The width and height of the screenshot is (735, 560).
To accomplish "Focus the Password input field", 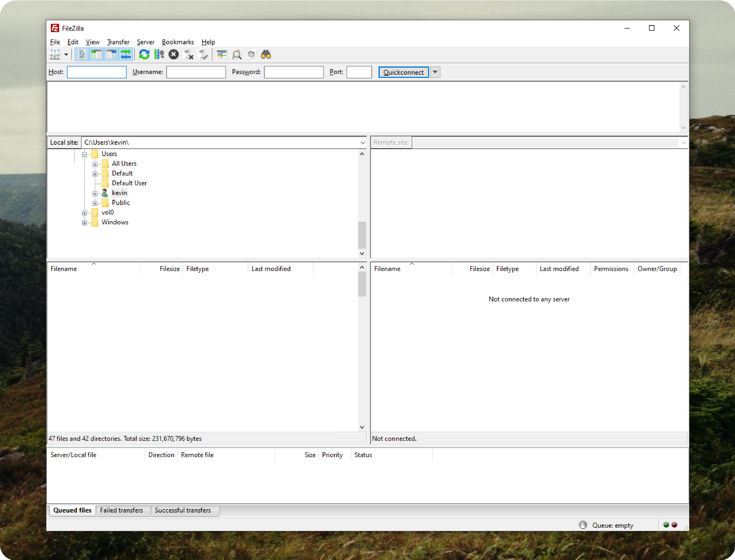I will (x=294, y=72).
